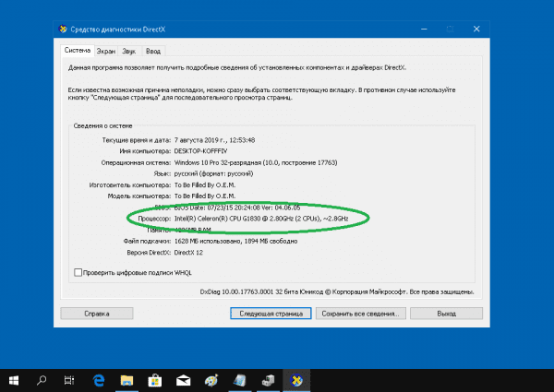Screen dimensions: 554x392
Task: Open the notepad-like taskbar icon next to Paint
Action: click(240, 380)
